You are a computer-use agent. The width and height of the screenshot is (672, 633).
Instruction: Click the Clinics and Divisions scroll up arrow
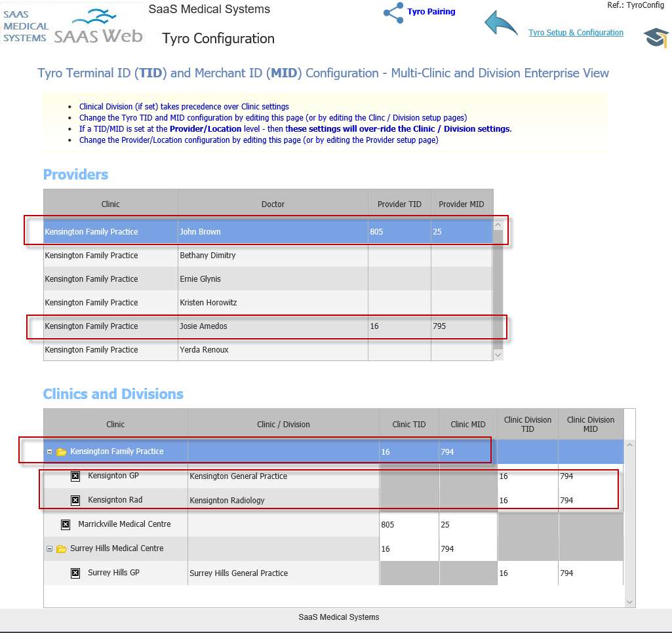click(629, 445)
